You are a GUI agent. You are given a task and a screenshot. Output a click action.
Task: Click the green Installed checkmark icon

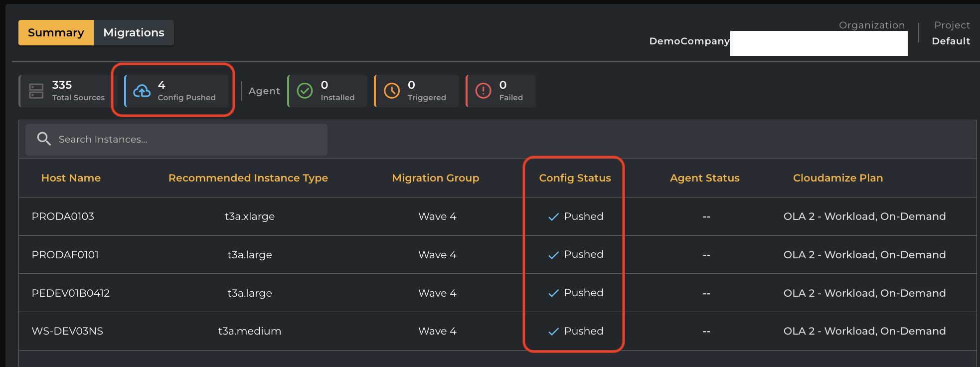pos(305,91)
